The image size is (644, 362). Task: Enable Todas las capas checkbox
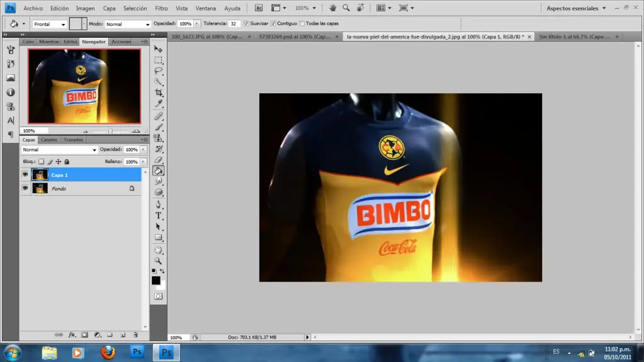click(302, 23)
